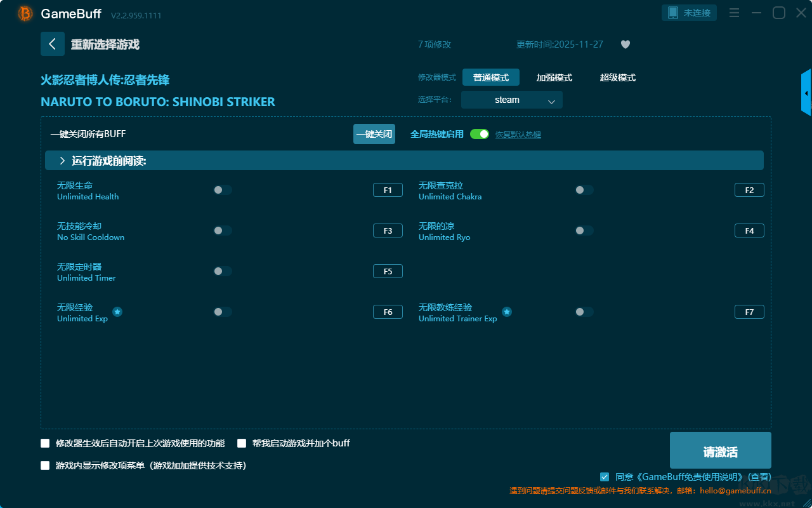The height and width of the screenshot is (508, 812).
Task: Toggle Unlimited Health switch
Action: click(x=223, y=190)
